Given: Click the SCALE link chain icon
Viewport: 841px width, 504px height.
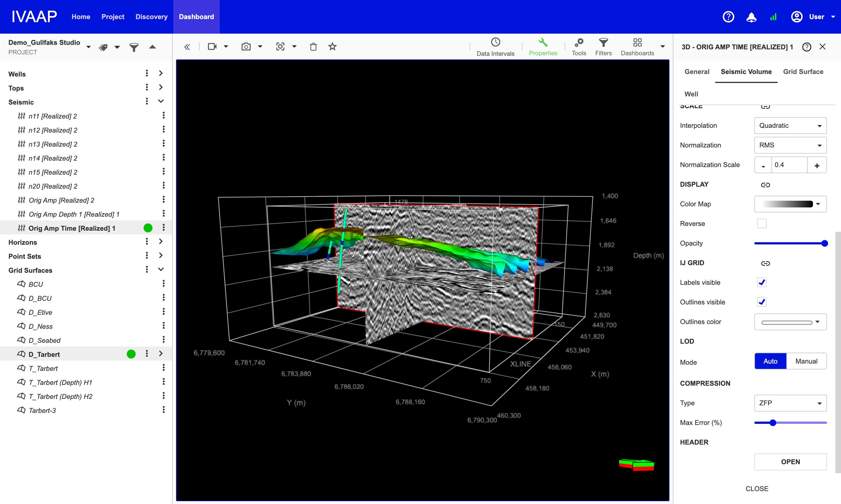Looking at the screenshot, I should pyautogui.click(x=765, y=107).
